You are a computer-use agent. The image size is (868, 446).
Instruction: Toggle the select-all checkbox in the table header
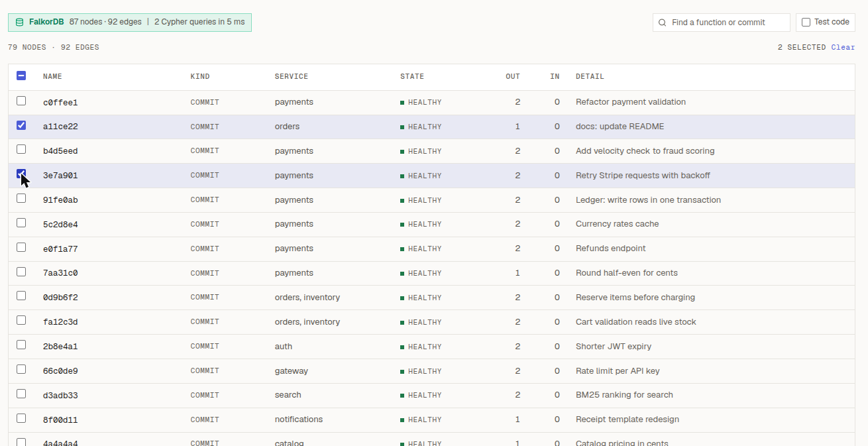click(21, 76)
